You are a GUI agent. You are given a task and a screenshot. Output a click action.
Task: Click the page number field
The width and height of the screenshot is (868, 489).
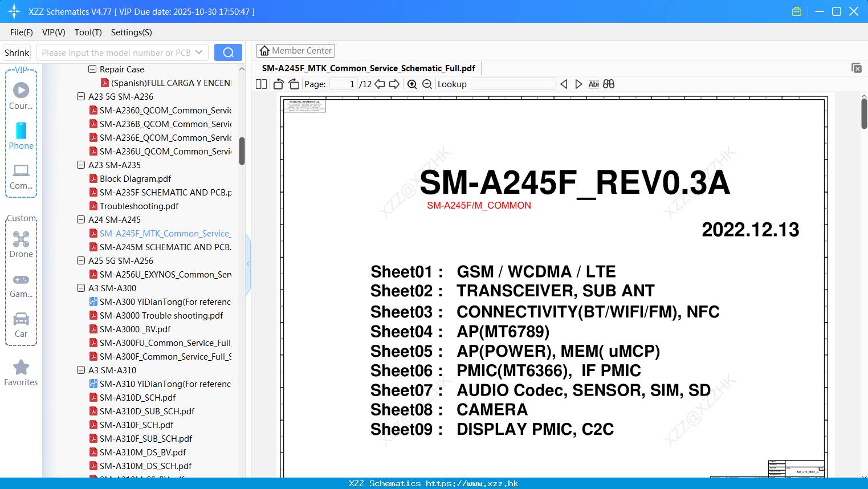coord(344,84)
